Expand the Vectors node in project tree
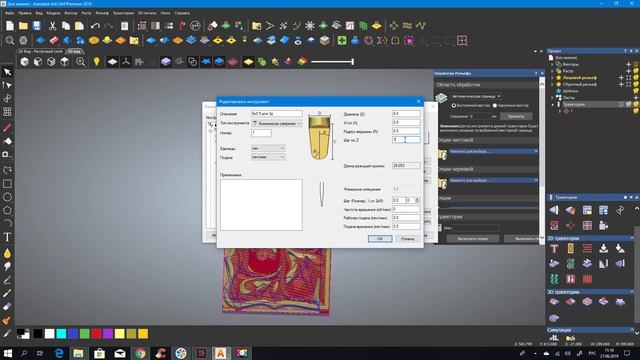Screen dimensions: 640x360 pyautogui.click(x=552, y=64)
